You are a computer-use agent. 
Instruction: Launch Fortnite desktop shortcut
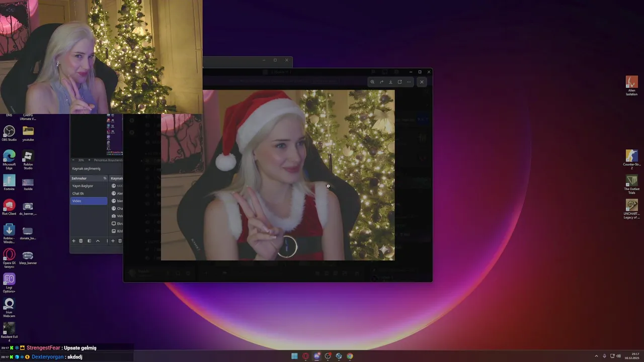pyautogui.click(x=9, y=183)
